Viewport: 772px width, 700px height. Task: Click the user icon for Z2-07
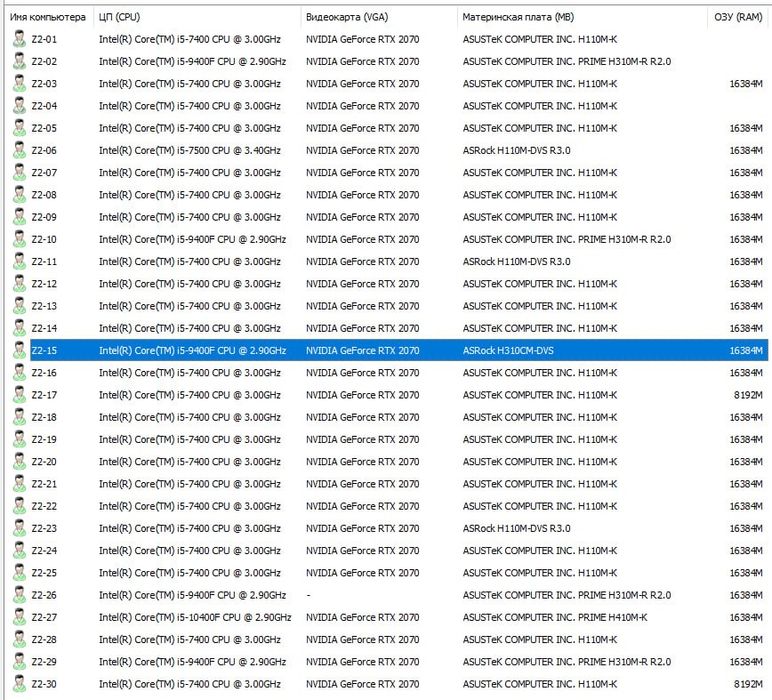coord(19,172)
